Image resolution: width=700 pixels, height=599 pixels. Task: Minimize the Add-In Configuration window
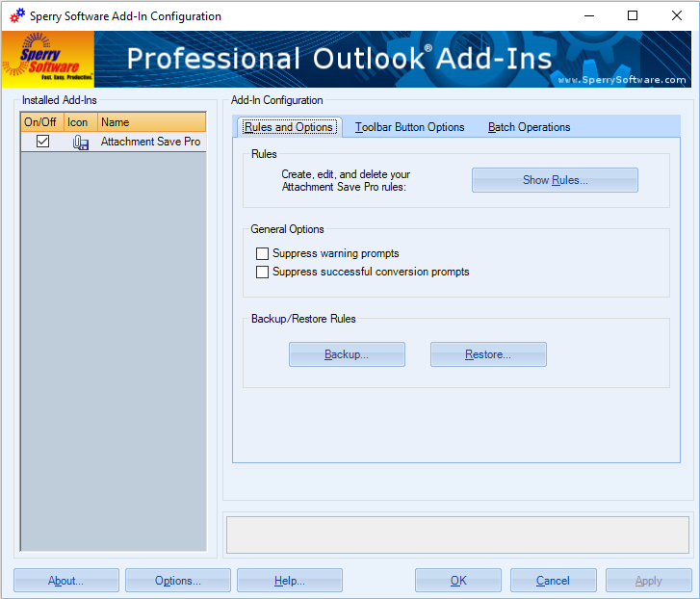589,15
